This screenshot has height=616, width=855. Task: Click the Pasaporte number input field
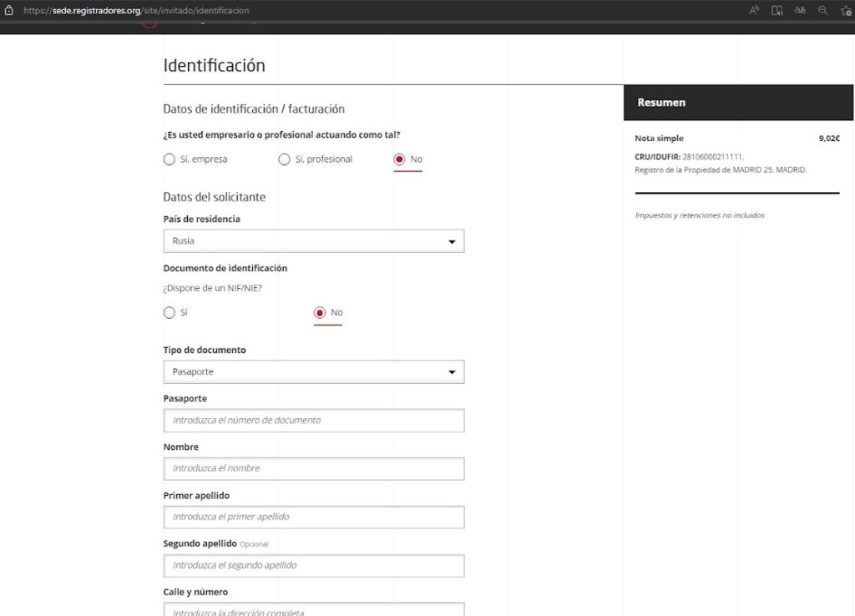(x=313, y=421)
